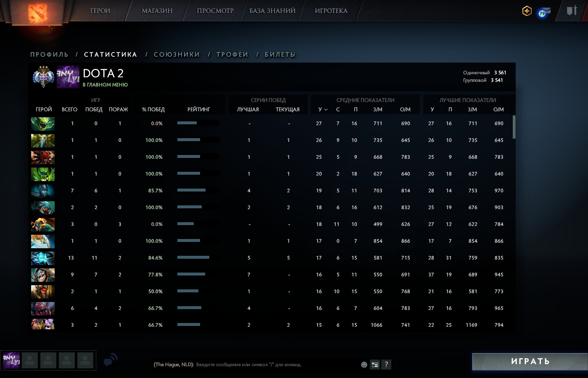Select hero portrait in row with 627 З/М average
The image size is (588, 378).
(x=43, y=174)
